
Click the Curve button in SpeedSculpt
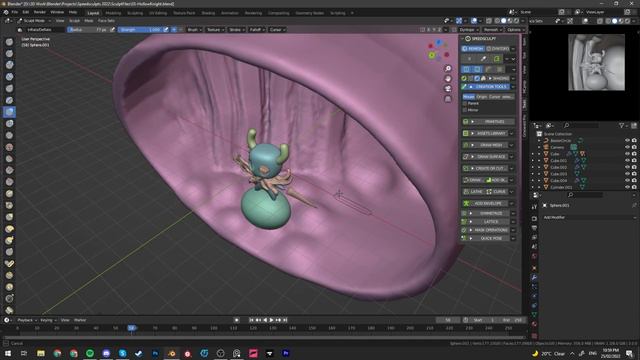[x=496, y=192]
